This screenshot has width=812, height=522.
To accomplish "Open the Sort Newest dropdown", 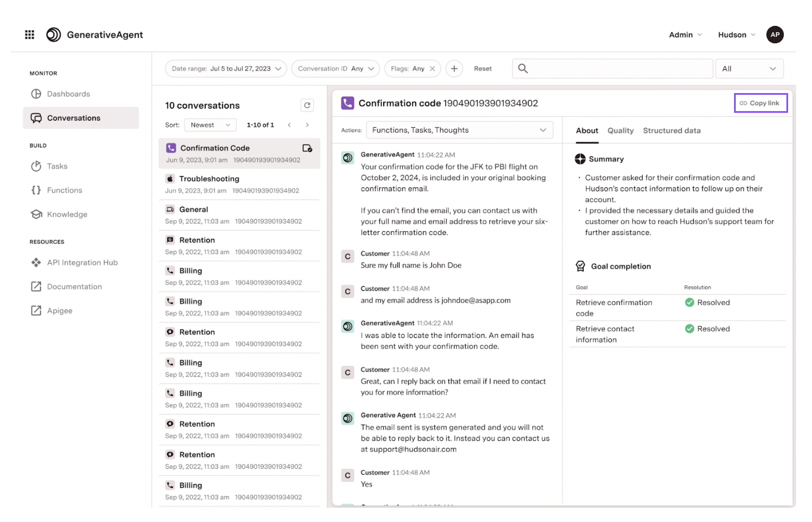I will pos(210,125).
